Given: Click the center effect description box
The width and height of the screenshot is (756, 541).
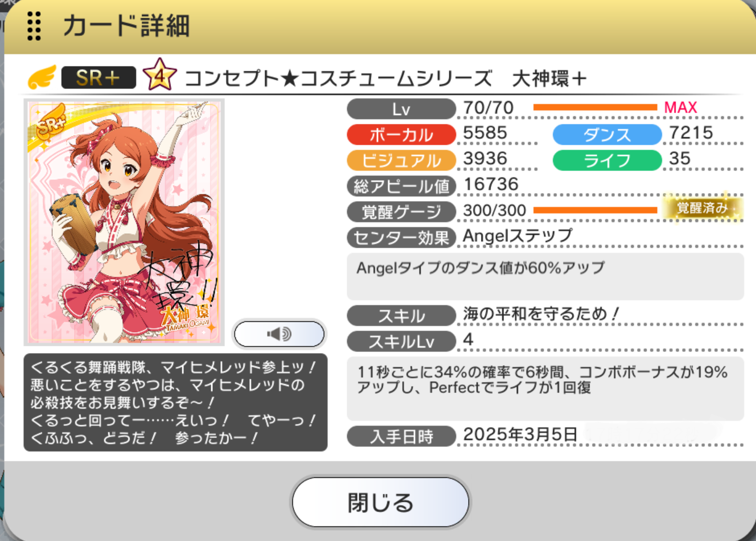Looking at the screenshot, I should pyautogui.click(x=545, y=277).
